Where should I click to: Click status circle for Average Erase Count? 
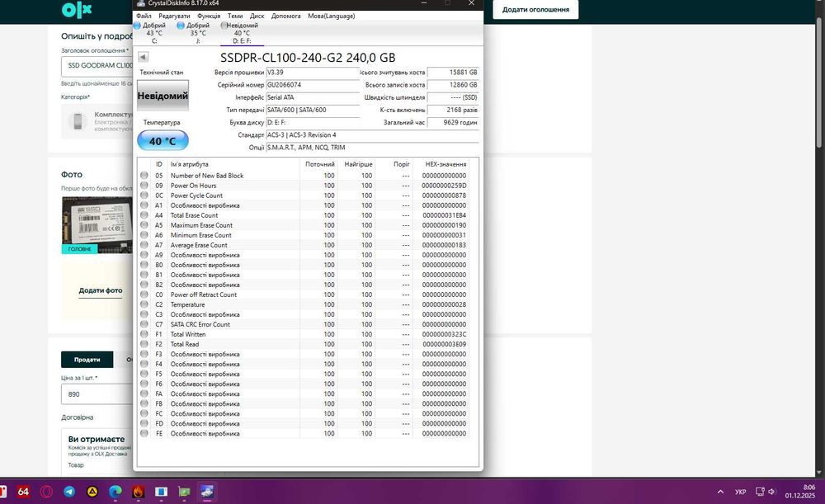144,245
